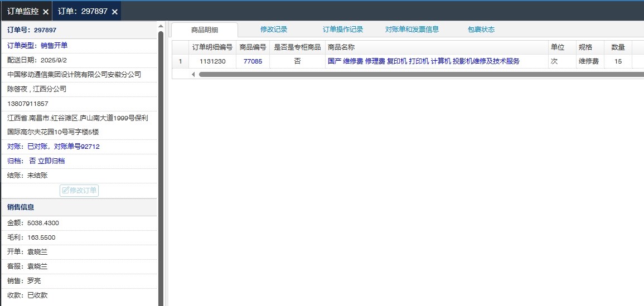Viewport: 644px width, 306px height.
Task: Go to the 包裹状态 tab
Action: [x=481, y=30]
